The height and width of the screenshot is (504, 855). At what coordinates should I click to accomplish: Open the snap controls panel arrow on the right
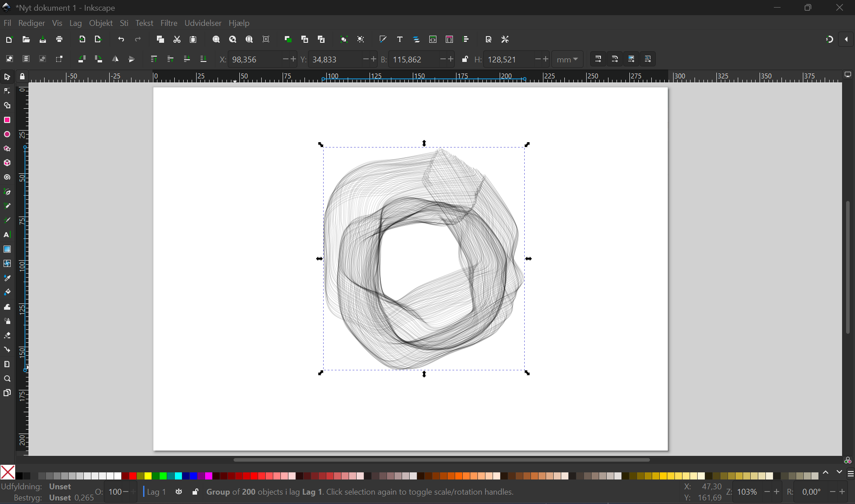tap(847, 39)
